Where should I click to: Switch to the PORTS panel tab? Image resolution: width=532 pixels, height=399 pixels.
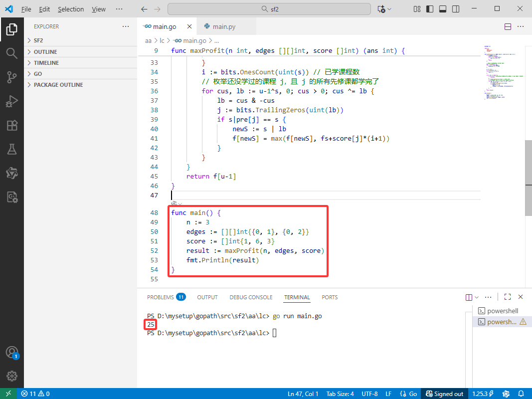click(330, 297)
